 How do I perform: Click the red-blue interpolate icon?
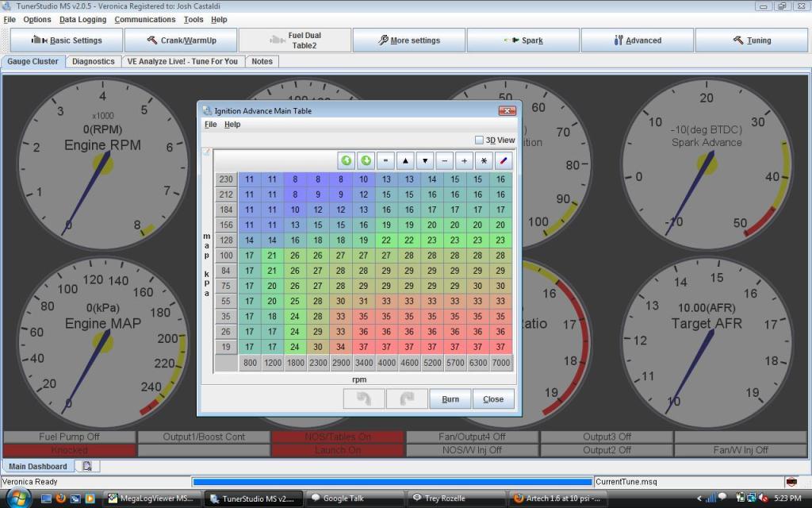pyautogui.click(x=504, y=160)
